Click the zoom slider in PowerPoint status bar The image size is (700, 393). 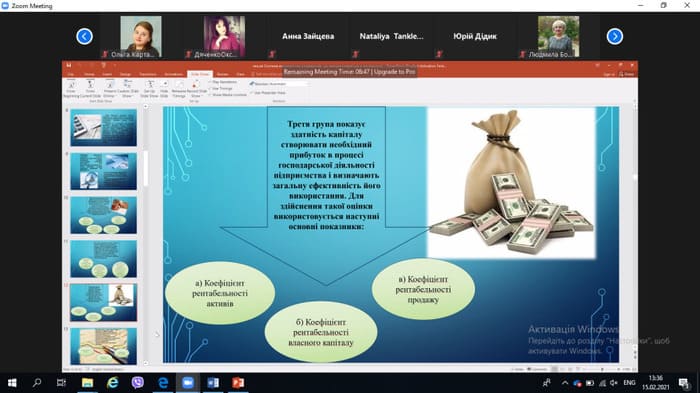click(x=602, y=369)
